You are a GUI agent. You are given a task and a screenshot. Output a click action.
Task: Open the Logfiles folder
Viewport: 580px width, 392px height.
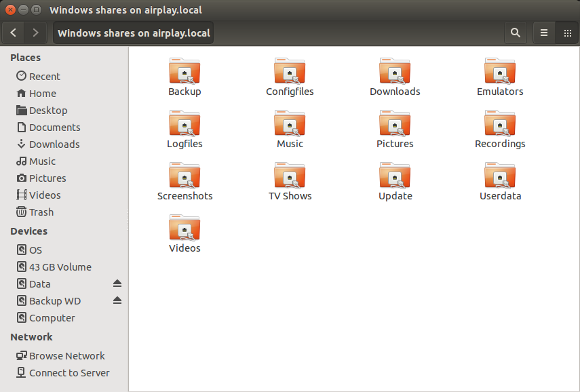(x=185, y=124)
